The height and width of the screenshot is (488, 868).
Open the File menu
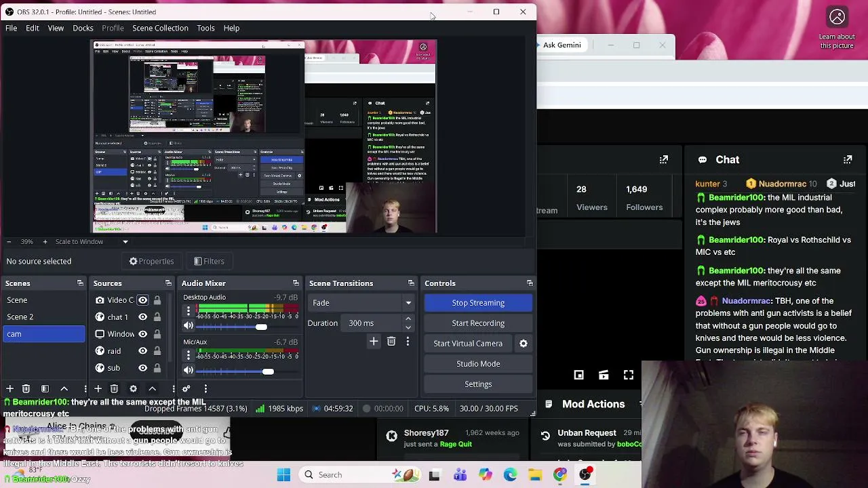pos(12,28)
